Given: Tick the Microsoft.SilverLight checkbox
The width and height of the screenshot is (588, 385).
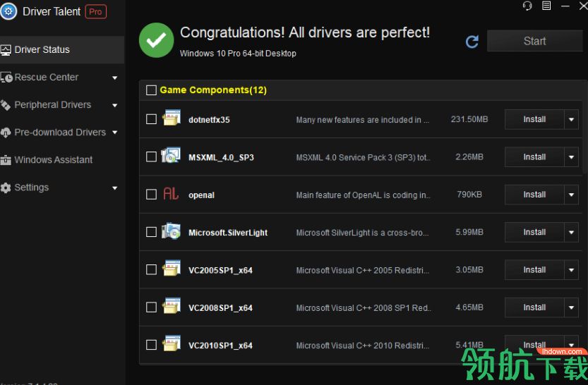Looking at the screenshot, I should [151, 232].
